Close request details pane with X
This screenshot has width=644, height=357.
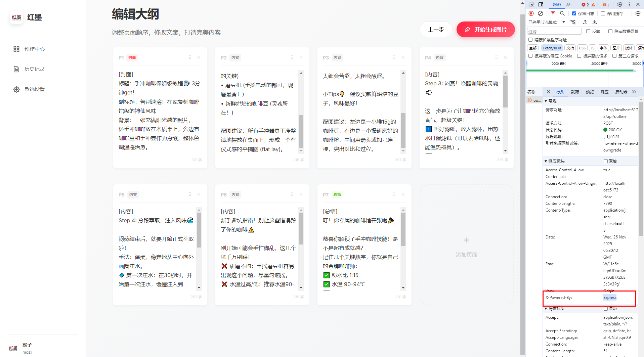click(x=549, y=92)
